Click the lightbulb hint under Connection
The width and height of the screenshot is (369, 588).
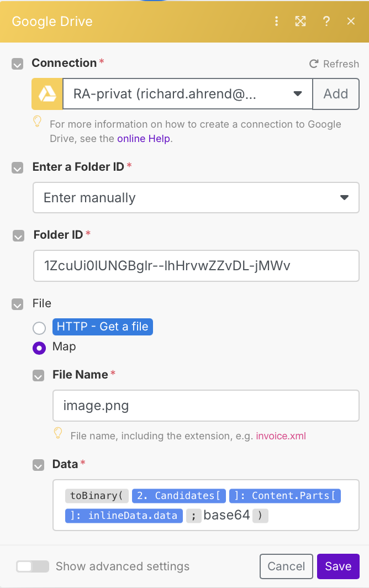coord(38,121)
